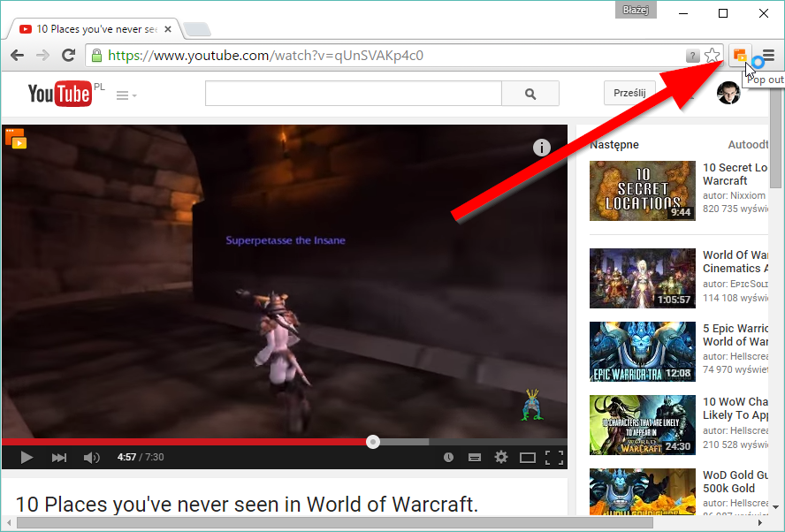Click the question mark icon in address bar
The height and width of the screenshot is (532, 785).
[x=692, y=56]
